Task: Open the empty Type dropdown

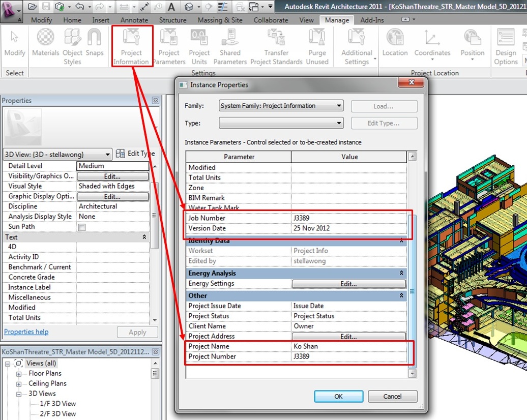Action: pos(281,123)
